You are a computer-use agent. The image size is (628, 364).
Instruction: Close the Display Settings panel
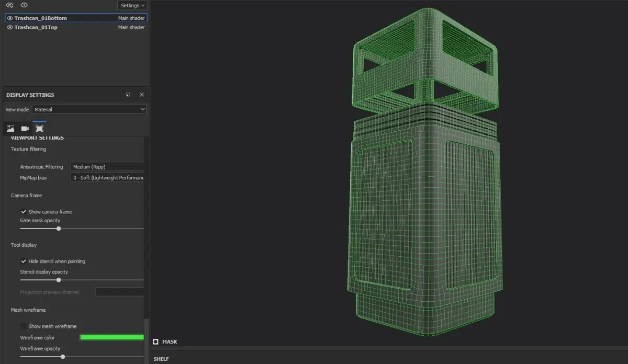pos(142,95)
